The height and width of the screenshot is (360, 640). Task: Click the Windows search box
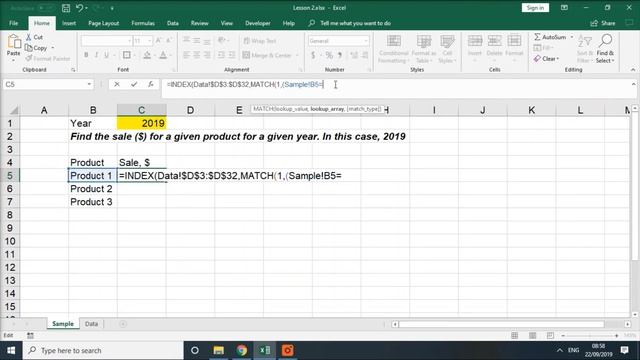103,350
